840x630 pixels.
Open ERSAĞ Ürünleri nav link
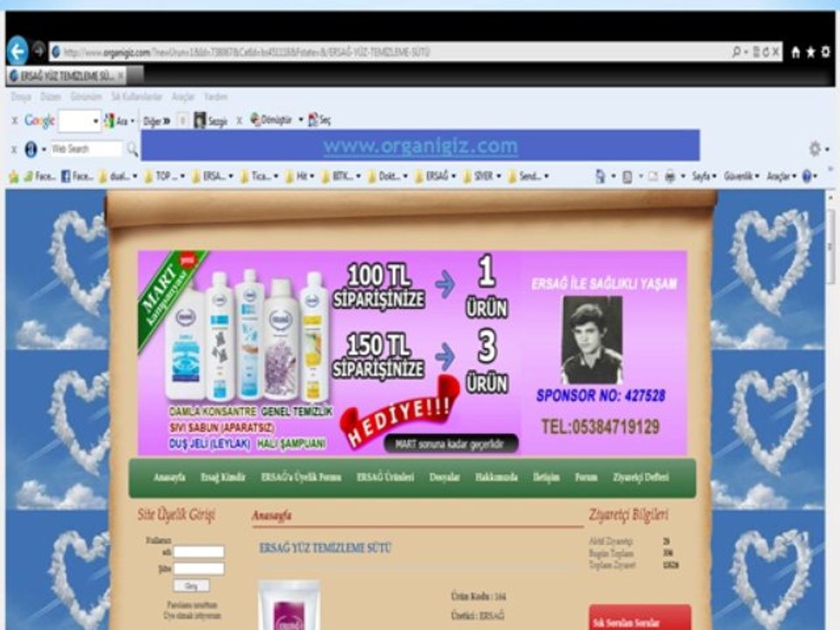pyautogui.click(x=386, y=478)
